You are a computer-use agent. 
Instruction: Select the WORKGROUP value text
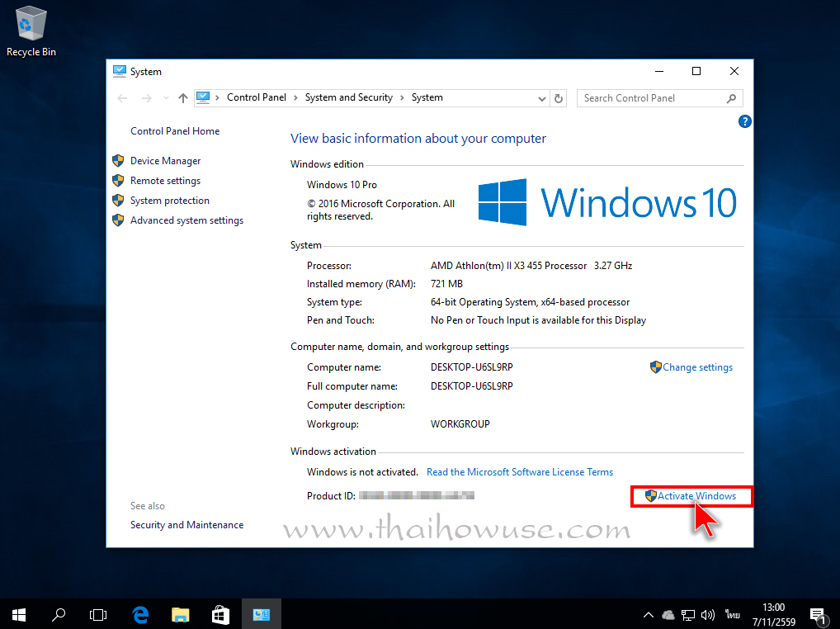coord(460,423)
